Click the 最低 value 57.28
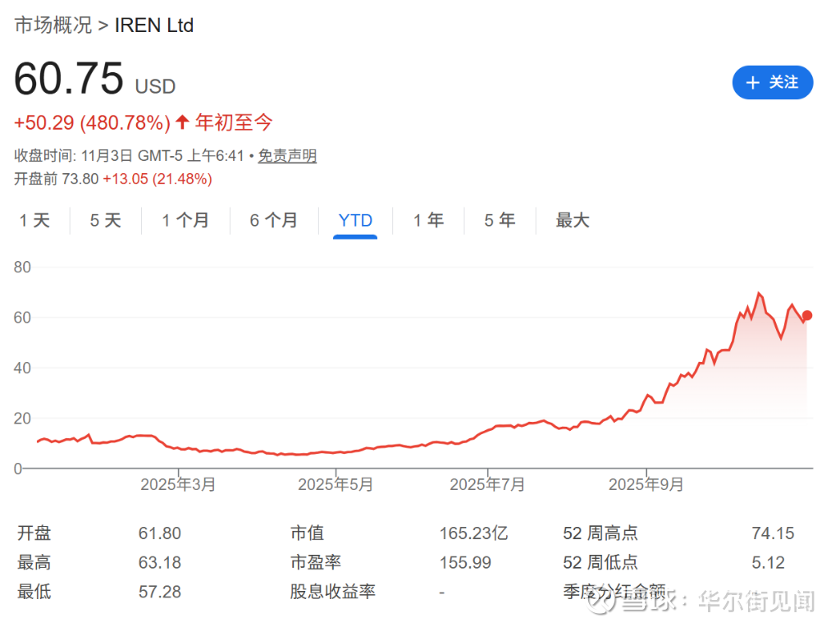Viewport: 840px width, 627px height. pyautogui.click(x=160, y=593)
